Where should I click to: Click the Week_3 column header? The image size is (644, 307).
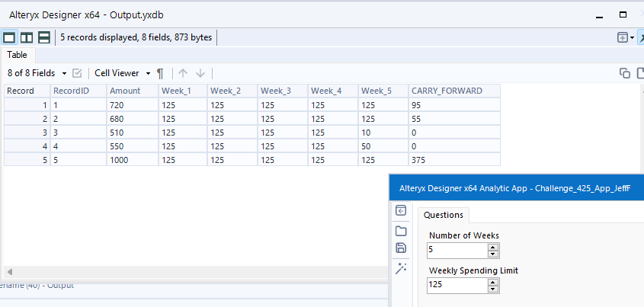click(283, 91)
